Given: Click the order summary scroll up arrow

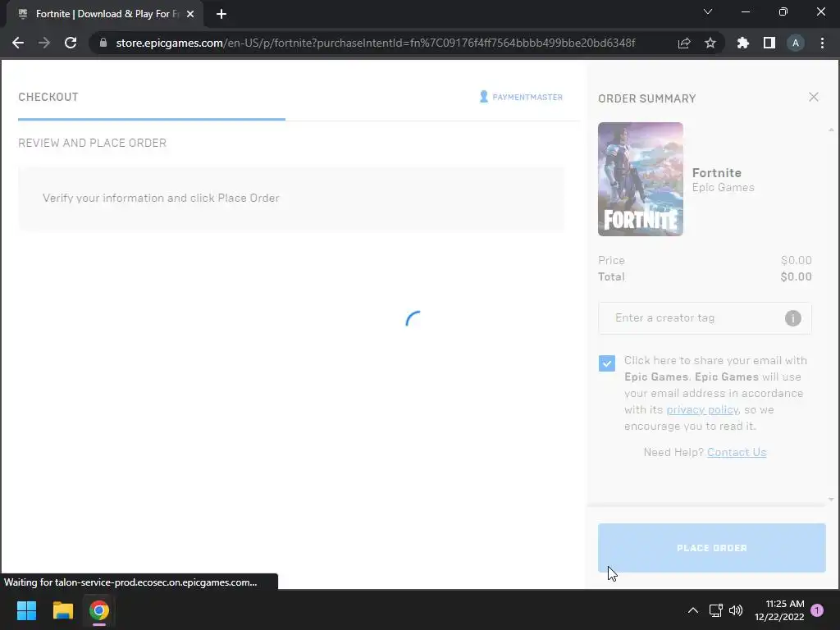Looking at the screenshot, I should click(831, 130).
